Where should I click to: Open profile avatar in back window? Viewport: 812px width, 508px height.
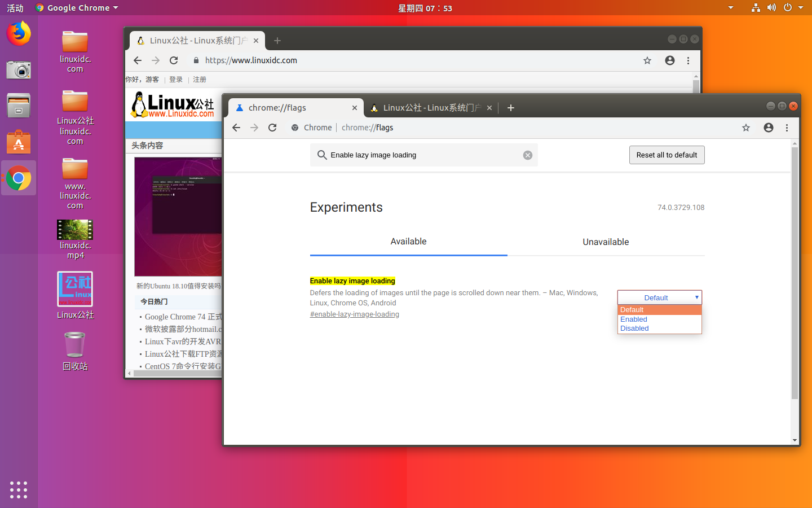tap(670, 60)
